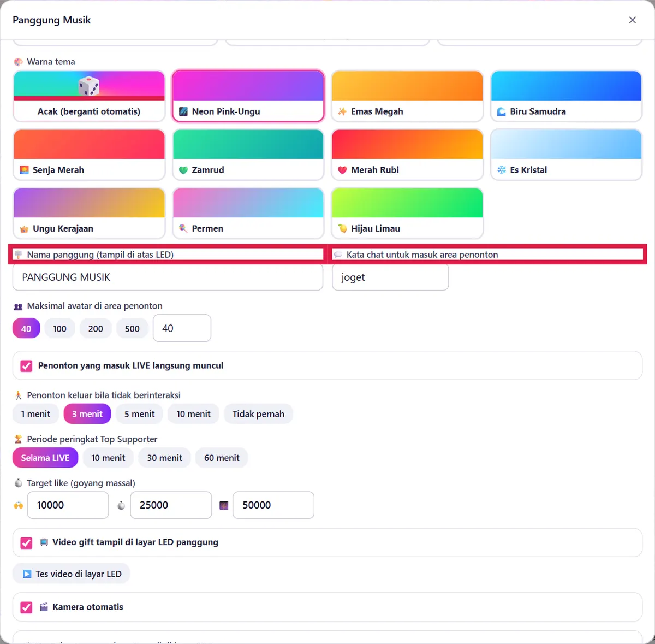Toggle Penonton yang masuk LIVE langsung muncul checkbox
The width and height of the screenshot is (655, 644).
click(x=26, y=366)
